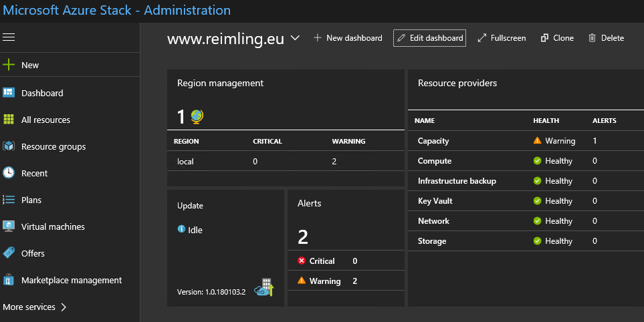Click the red Critical alert icon
Viewport: 644px width, 322px height.
302,261
